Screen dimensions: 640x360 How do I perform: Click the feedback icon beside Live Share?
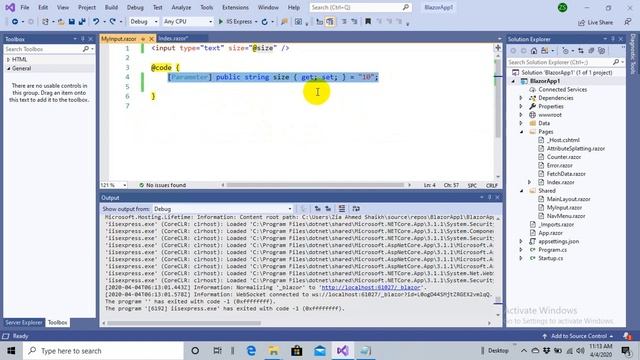tap(628, 22)
